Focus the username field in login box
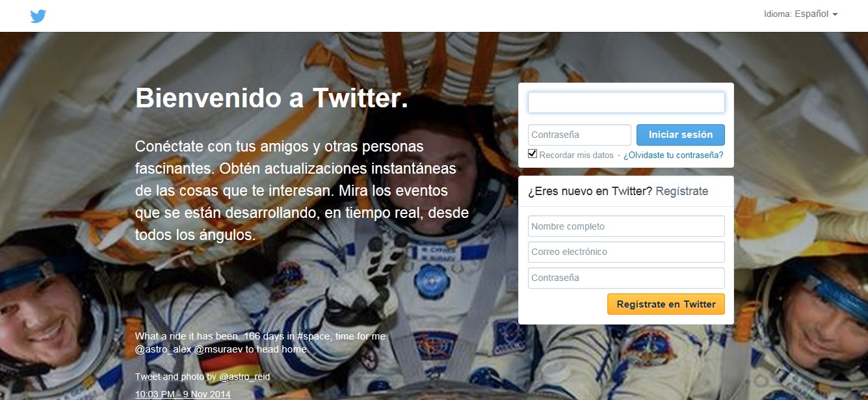 [x=626, y=102]
